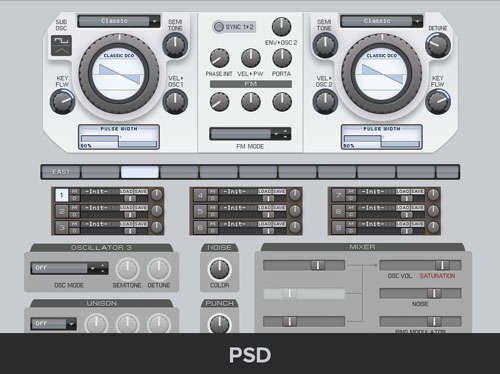
Task: Select preset slot 3 number button
Action: point(62,227)
